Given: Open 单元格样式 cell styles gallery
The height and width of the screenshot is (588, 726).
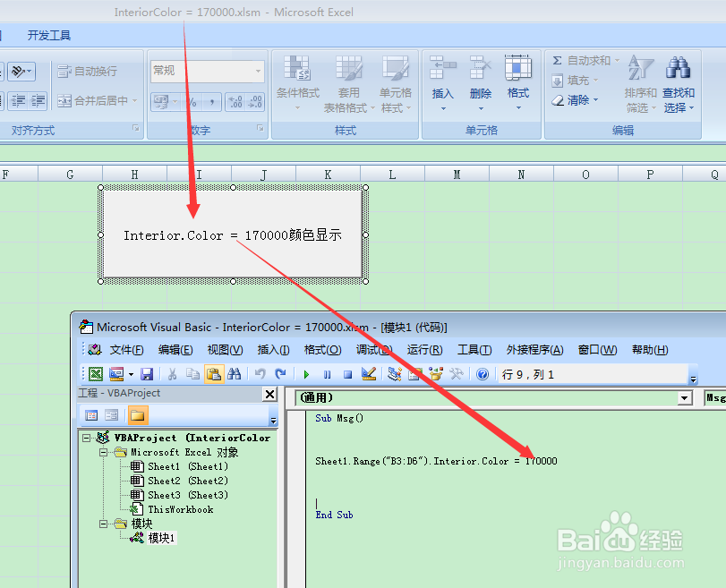Looking at the screenshot, I should click(396, 84).
